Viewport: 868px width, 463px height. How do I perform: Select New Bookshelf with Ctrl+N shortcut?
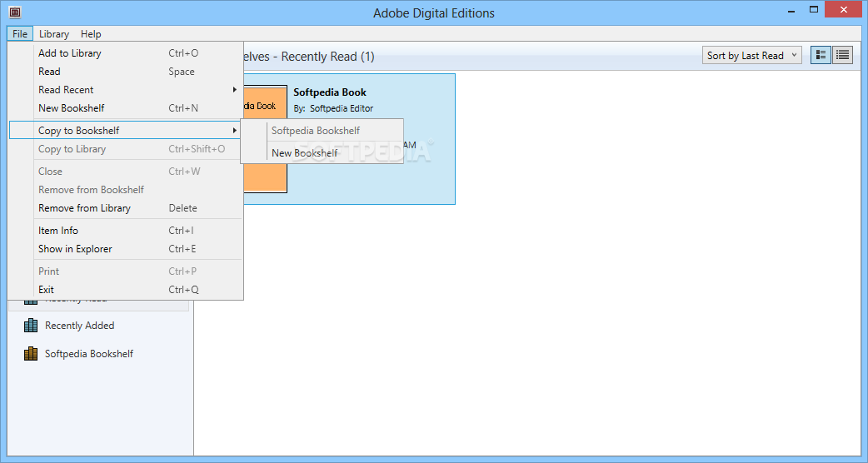(126, 108)
